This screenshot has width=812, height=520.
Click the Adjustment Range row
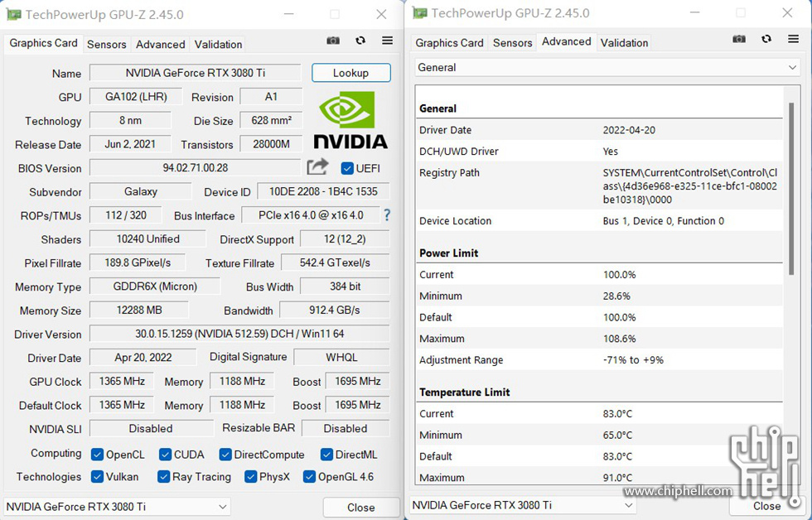600,360
